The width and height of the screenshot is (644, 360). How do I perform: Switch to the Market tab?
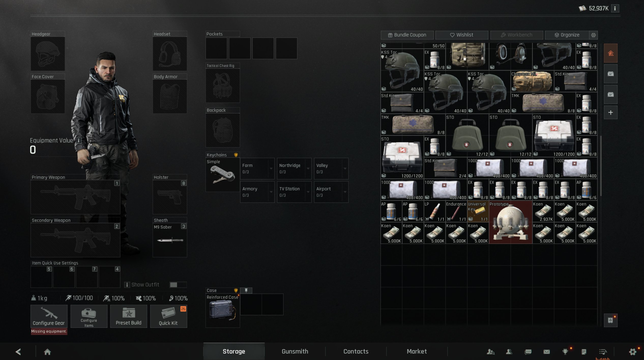click(417, 351)
